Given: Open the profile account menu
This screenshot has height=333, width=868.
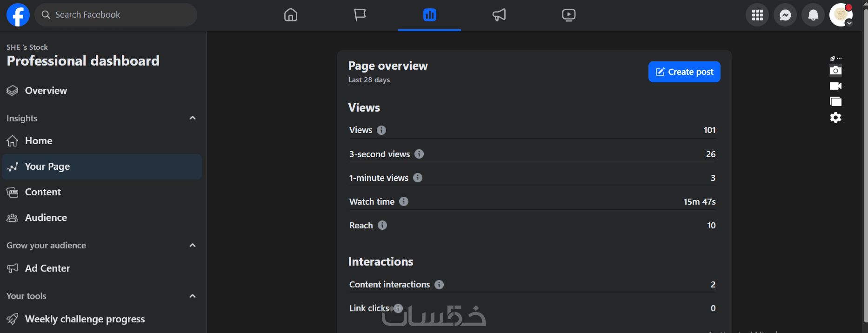Looking at the screenshot, I should click(x=841, y=15).
